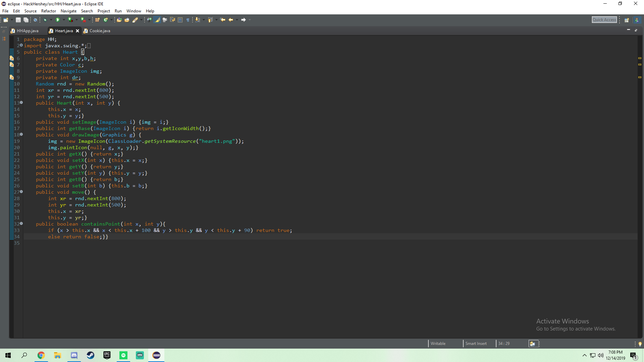Click the Save icon in toolbar

(18, 20)
